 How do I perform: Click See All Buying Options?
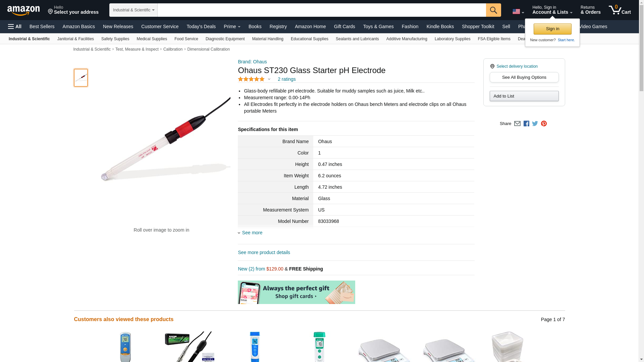coord(524,77)
